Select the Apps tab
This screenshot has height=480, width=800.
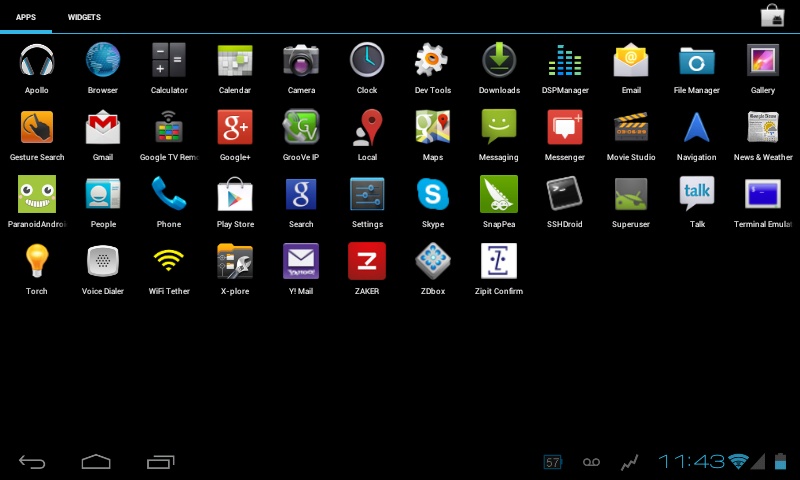tap(26, 18)
